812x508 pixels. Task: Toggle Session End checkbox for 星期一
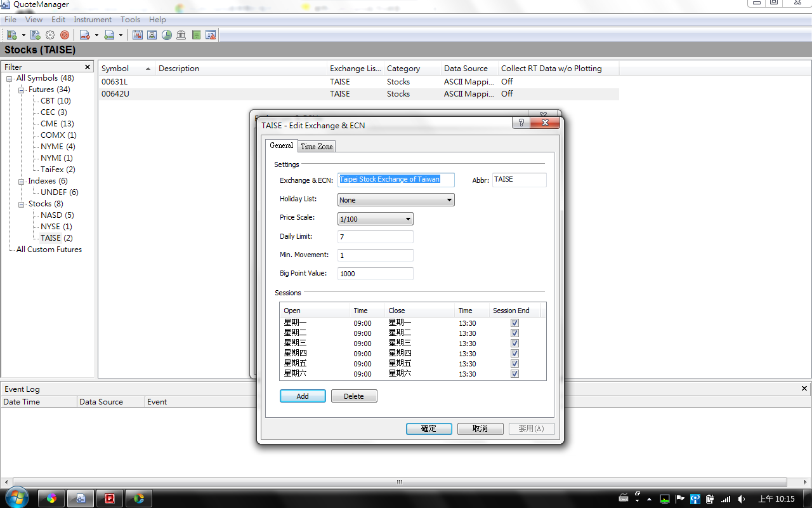(514, 323)
